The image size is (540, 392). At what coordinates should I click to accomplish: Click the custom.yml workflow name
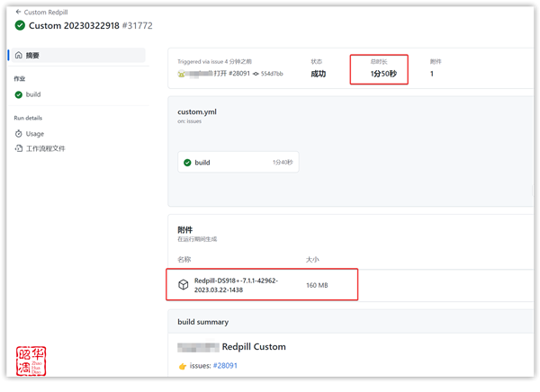click(197, 111)
